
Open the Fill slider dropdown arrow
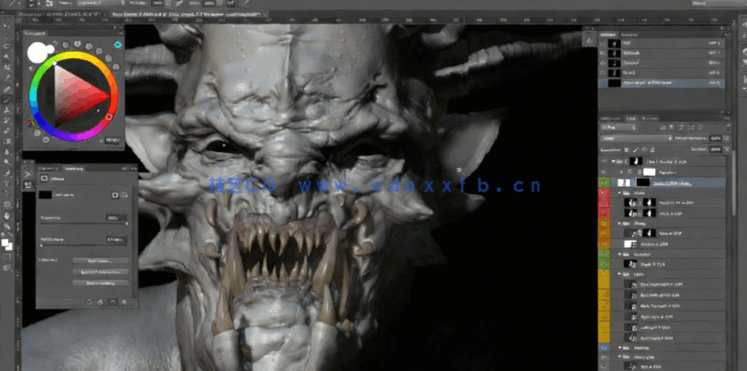coord(727,150)
